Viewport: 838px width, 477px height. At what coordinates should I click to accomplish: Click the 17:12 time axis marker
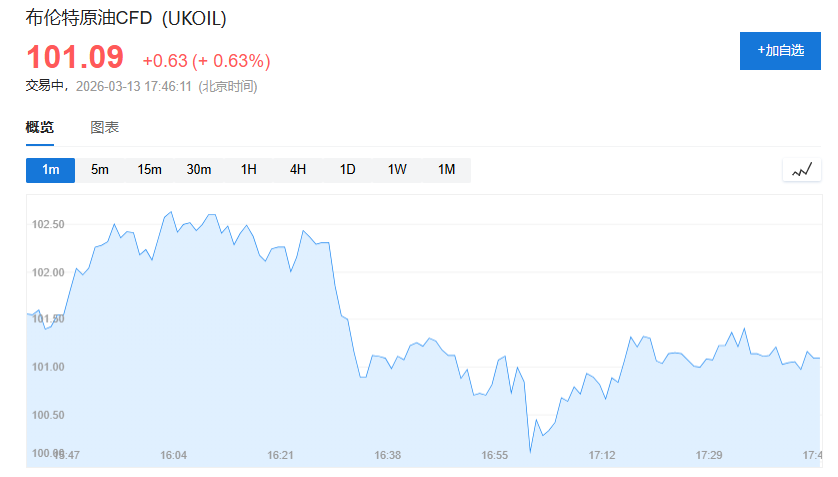pos(602,455)
